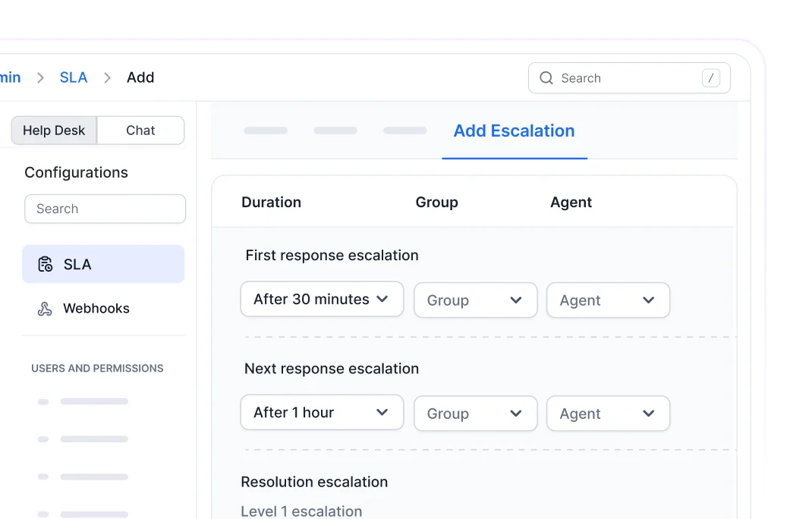Navigate to SLA via the breadcrumb link

pyautogui.click(x=73, y=77)
